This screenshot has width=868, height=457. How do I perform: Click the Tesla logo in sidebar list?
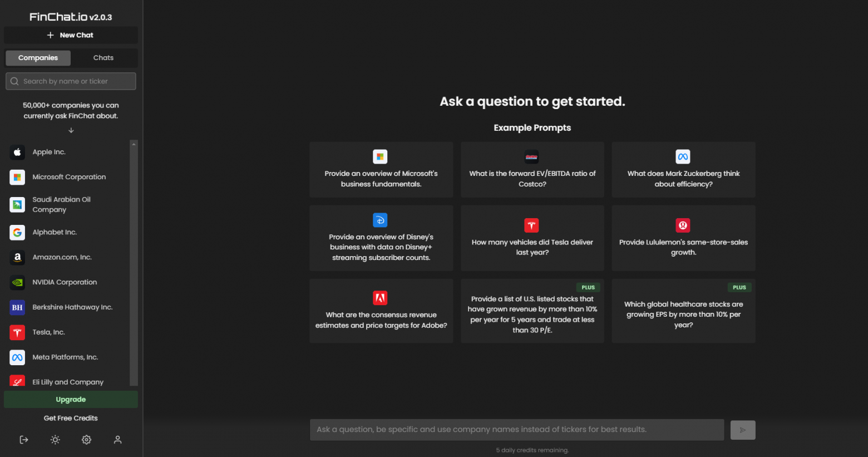pyautogui.click(x=17, y=332)
